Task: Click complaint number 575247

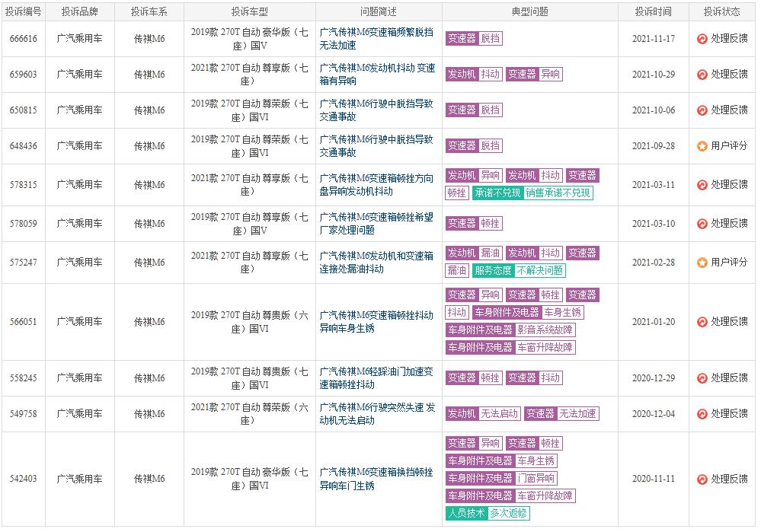Action: click(x=24, y=263)
